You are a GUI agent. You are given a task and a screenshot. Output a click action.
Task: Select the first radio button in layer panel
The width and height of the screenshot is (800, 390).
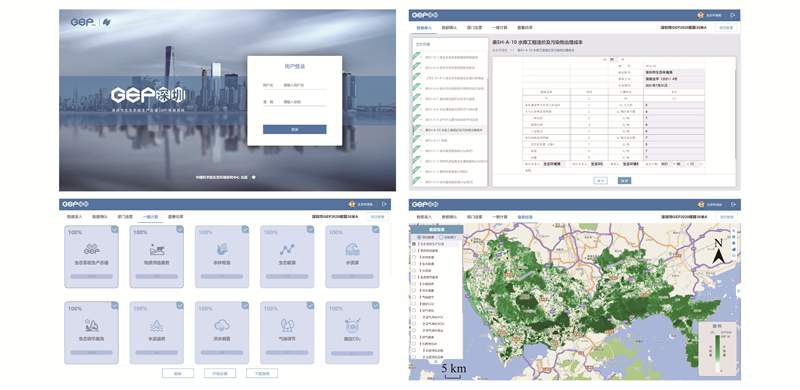[419, 237]
